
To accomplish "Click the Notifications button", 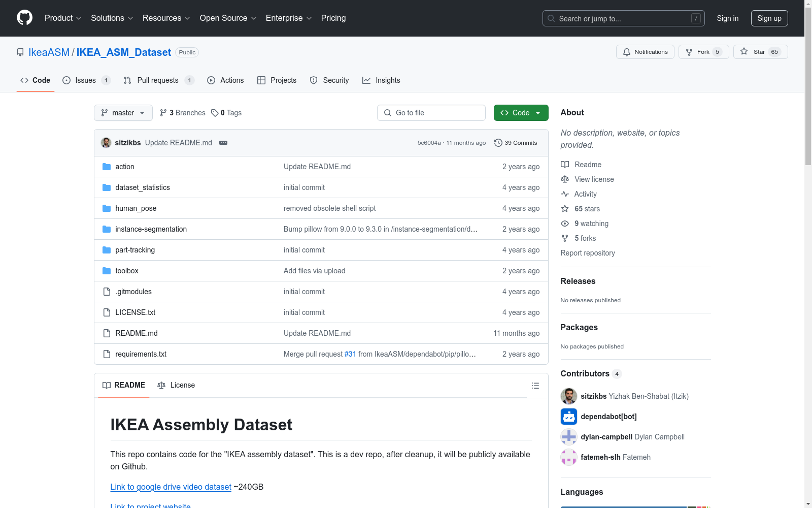I will tap(645, 52).
